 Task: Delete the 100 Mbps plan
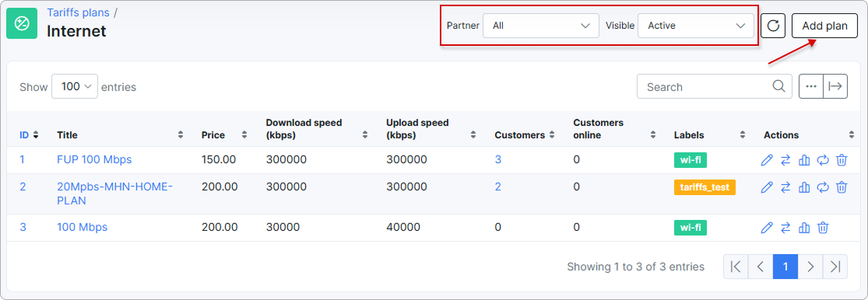click(x=823, y=228)
